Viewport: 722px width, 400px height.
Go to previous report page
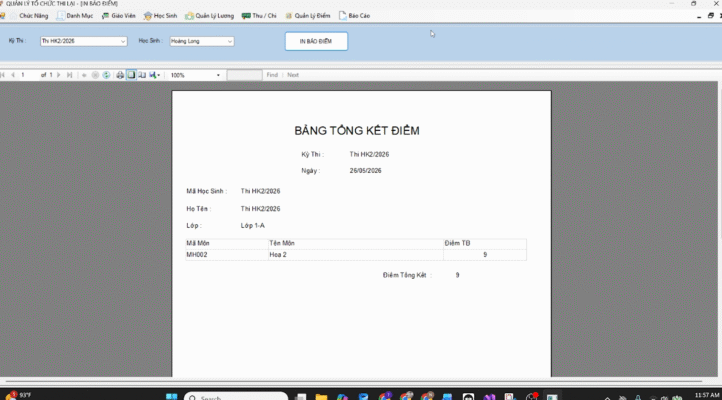[x=13, y=75]
